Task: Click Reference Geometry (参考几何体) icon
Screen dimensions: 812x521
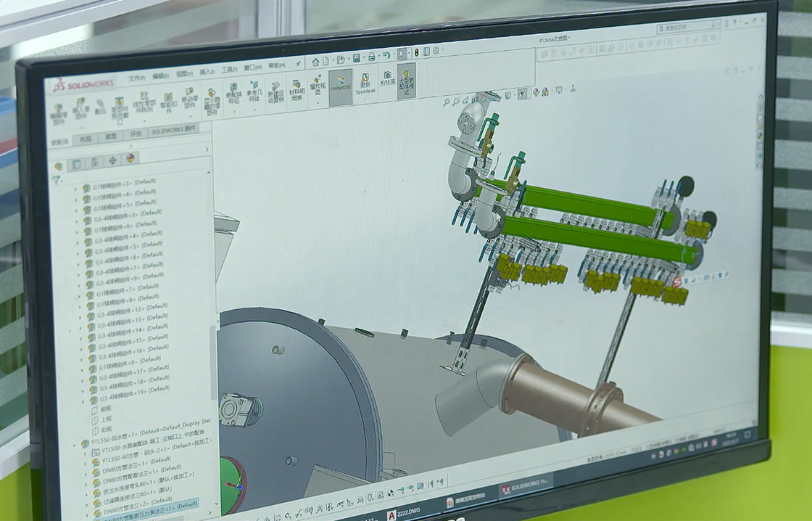Action: tap(254, 91)
